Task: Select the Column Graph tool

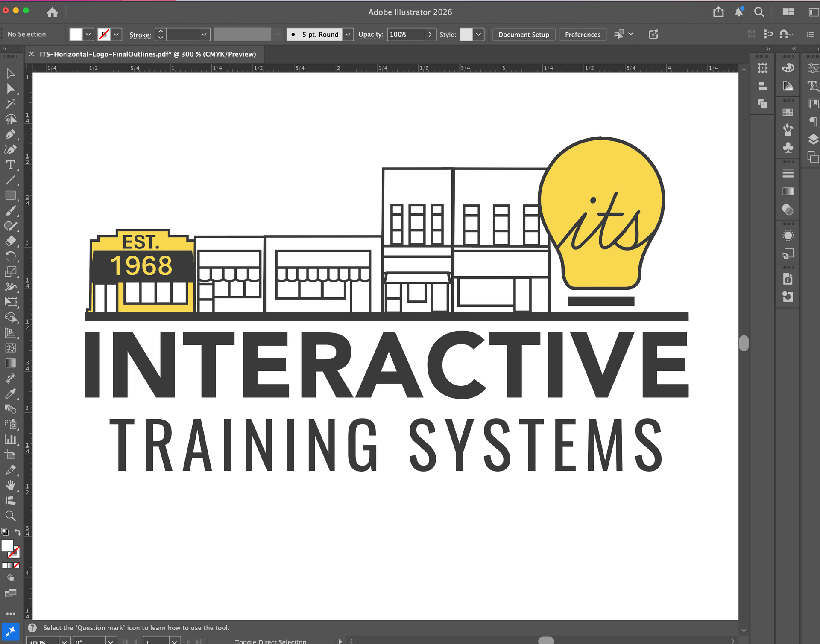Action: pyautogui.click(x=11, y=440)
